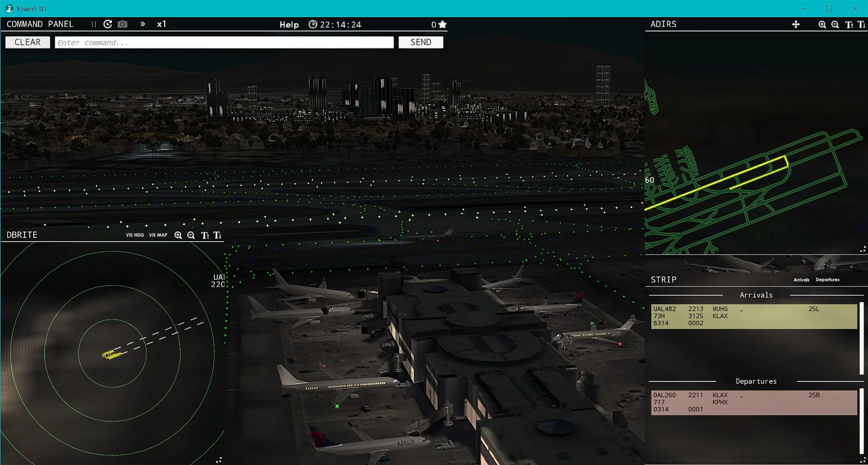
Task: Click the x1 speed indicator
Action: (x=162, y=24)
